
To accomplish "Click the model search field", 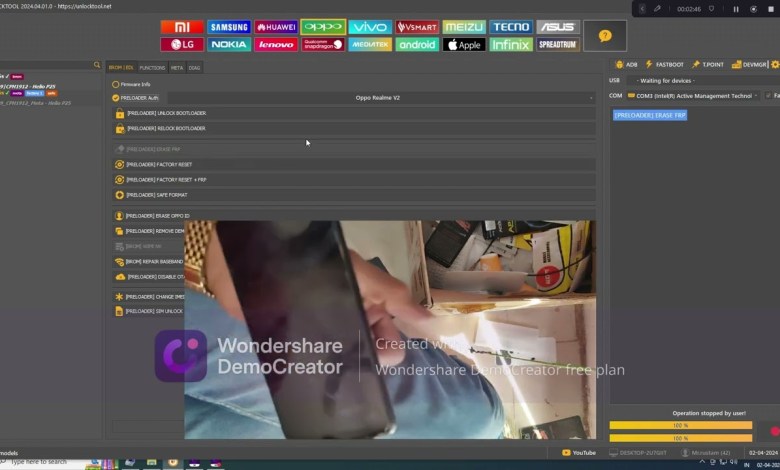I will click(46, 65).
